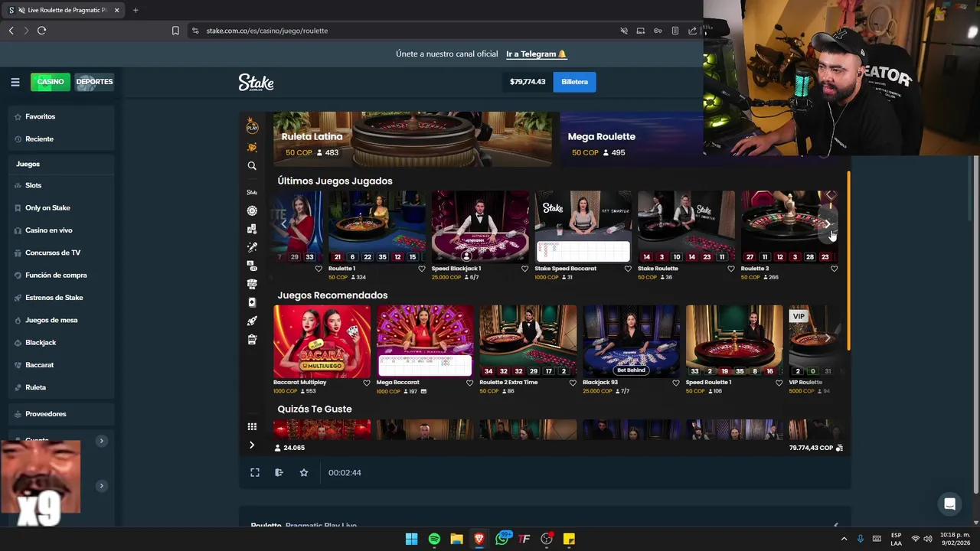Show hidden system tray icons
The height and width of the screenshot is (551, 980).
tap(844, 539)
